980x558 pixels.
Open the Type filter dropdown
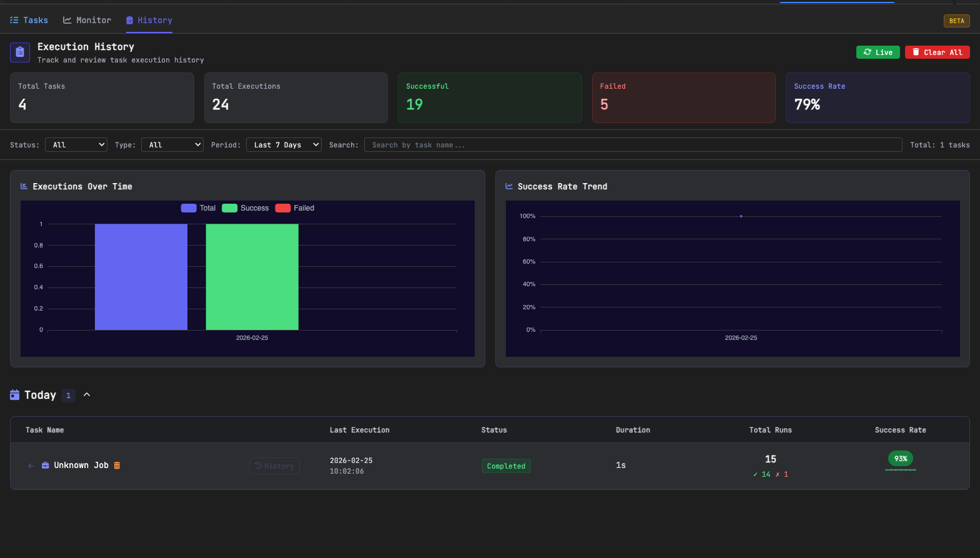coord(172,145)
